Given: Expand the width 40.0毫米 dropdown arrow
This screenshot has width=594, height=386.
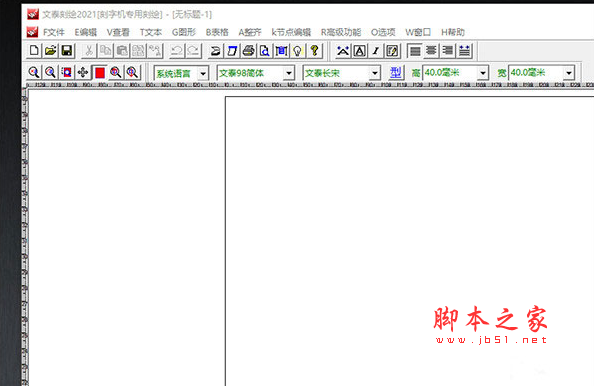Looking at the screenshot, I should click(569, 73).
